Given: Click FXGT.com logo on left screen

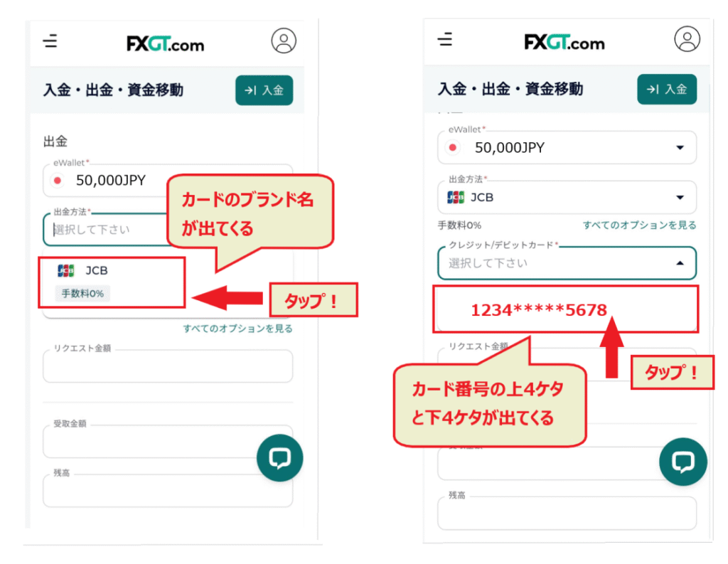Looking at the screenshot, I should (165, 44).
